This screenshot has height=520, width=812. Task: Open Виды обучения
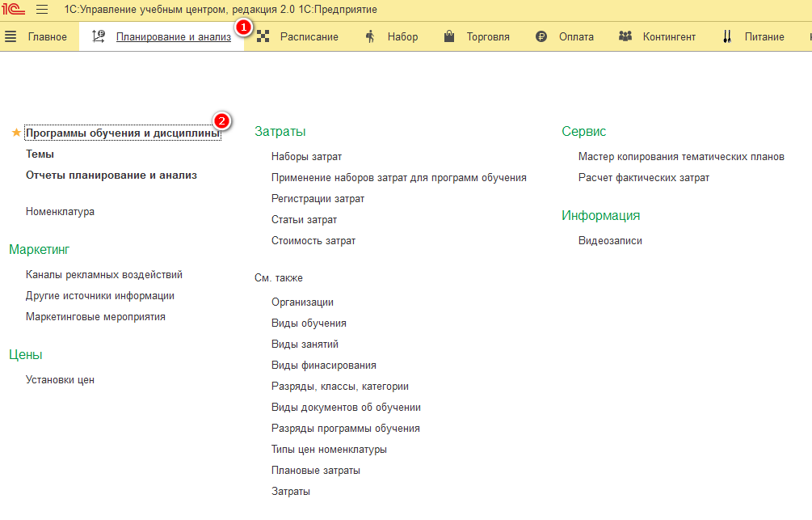point(309,323)
